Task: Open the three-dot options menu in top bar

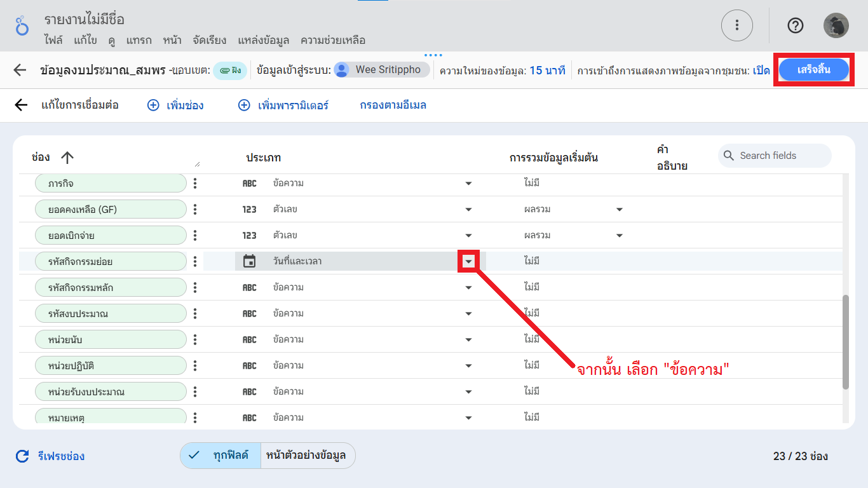Action: pos(736,25)
